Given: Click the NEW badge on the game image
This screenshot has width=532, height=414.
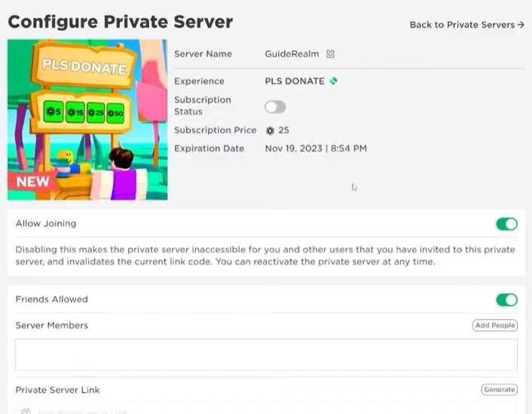Looking at the screenshot, I should pos(32,182).
